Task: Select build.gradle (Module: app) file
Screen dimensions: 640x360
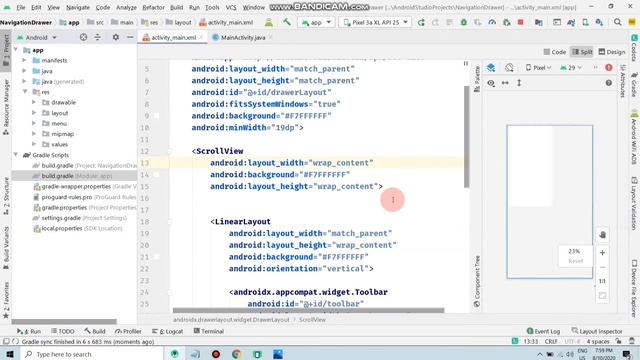Action: (x=74, y=176)
